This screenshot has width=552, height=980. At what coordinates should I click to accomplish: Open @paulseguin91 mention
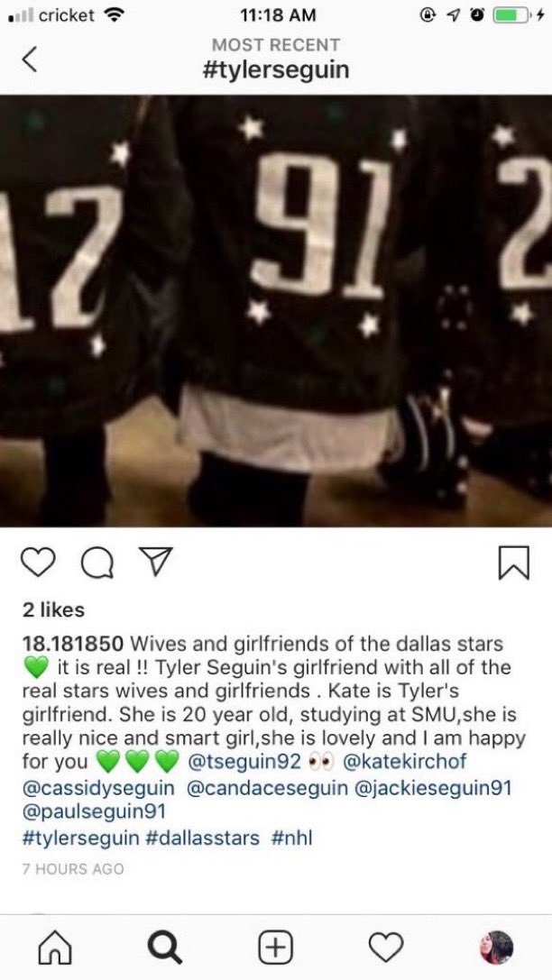click(x=94, y=811)
